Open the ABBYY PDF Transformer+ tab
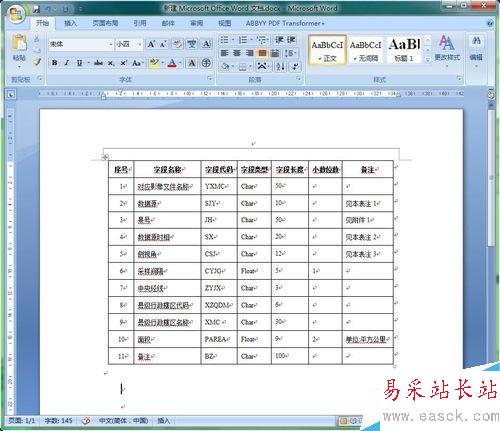 (x=285, y=23)
